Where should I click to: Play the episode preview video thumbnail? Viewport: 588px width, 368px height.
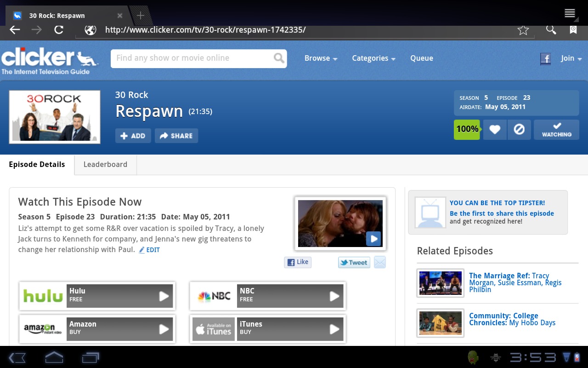pyautogui.click(x=340, y=223)
